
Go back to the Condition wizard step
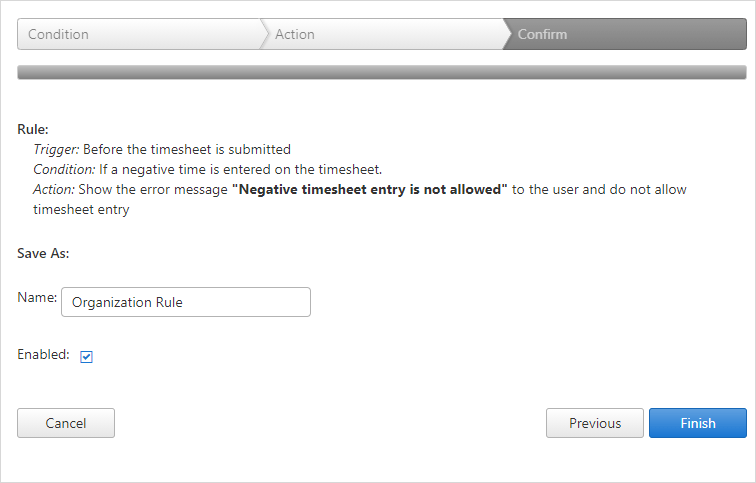(x=140, y=34)
